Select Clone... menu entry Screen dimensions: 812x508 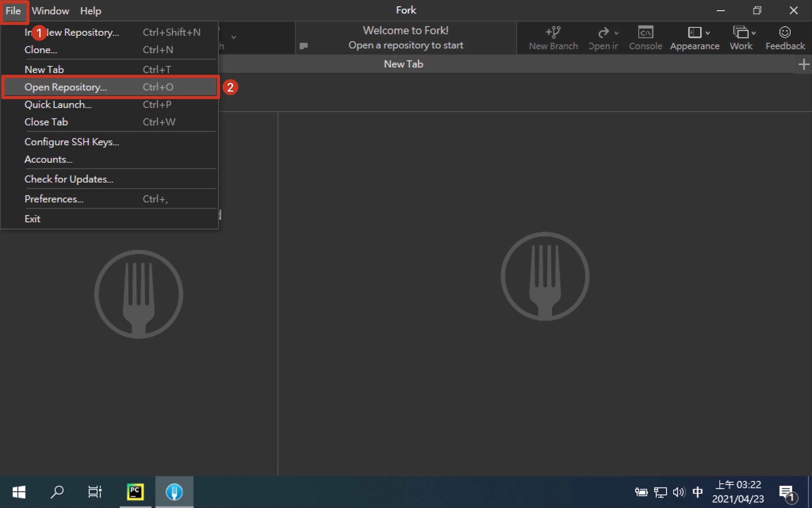pos(109,50)
